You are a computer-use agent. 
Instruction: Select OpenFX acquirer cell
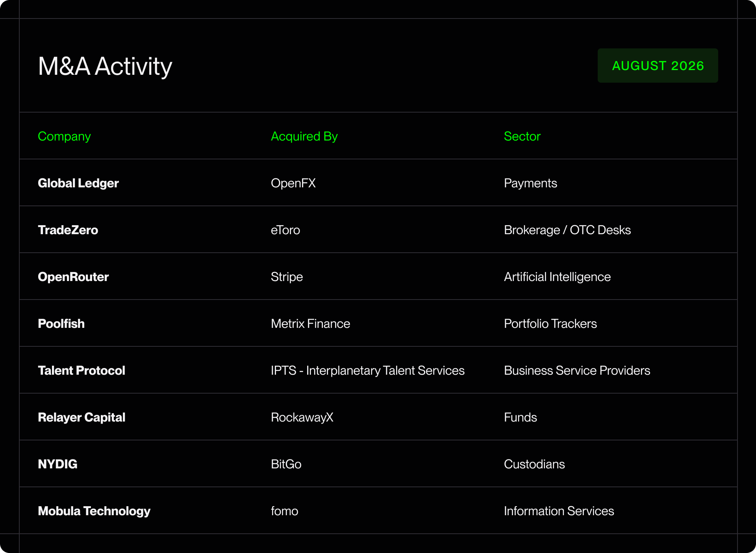[x=293, y=183]
